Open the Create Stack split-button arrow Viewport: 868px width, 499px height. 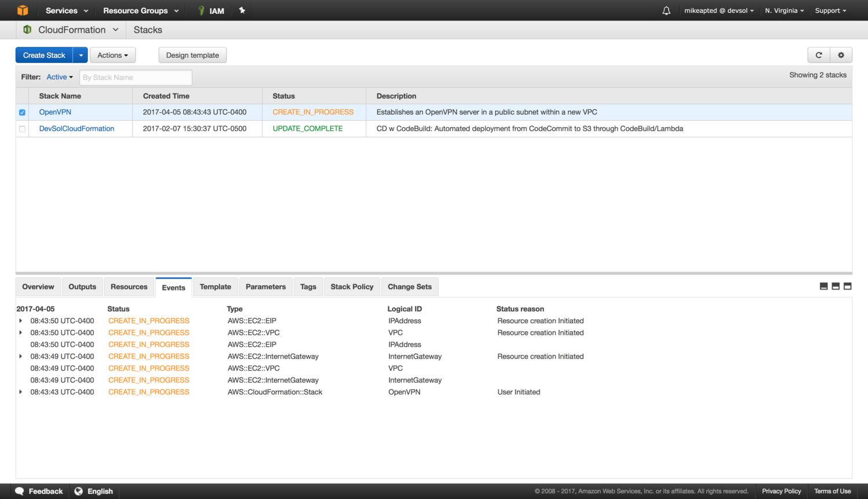click(x=80, y=55)
